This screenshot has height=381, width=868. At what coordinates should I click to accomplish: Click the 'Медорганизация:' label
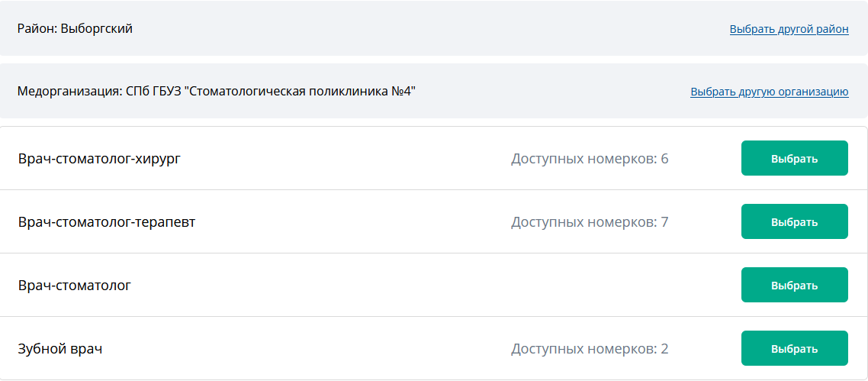click(69, 92)
